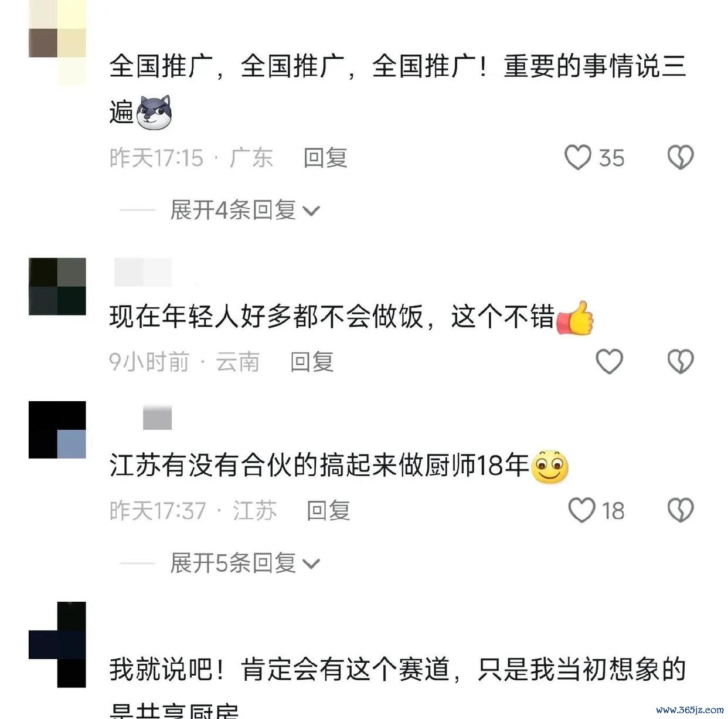
Task: Like the 云南 comment about 年轻人不会做饭
Action: pyautogui.click(x=610, y=361)
